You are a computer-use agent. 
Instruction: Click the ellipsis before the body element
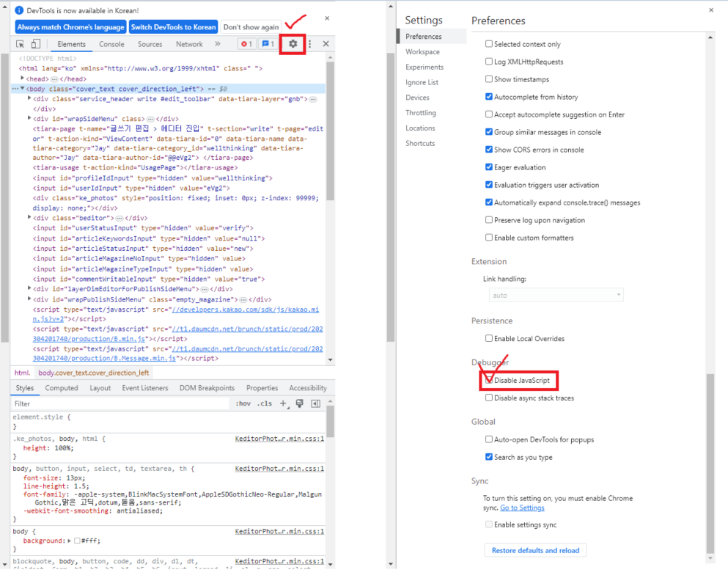pyautogui.click(x=15, y=89)
